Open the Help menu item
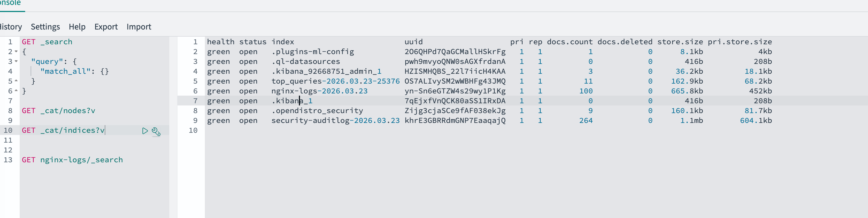Screen dimensions: 868x218 [x=77, y=26]
